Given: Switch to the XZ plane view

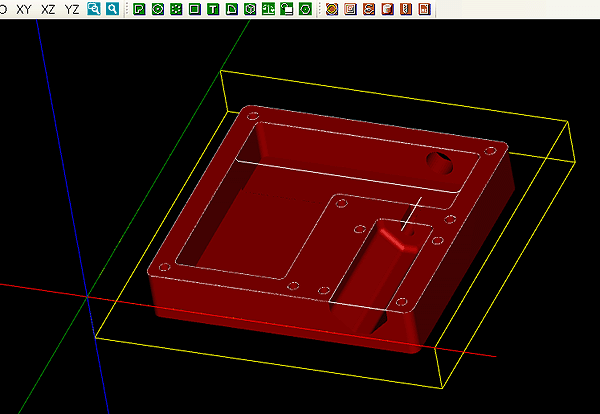Looking at the screenshot, I should click(48, 9).
